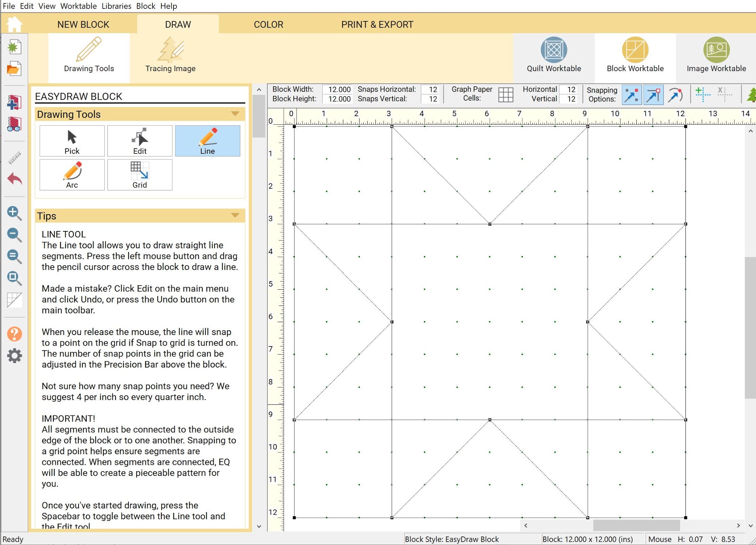This screenshot has height=545, width=756.
Task: Click the PRINT & EXPORT tab
Action: point(377,24)
